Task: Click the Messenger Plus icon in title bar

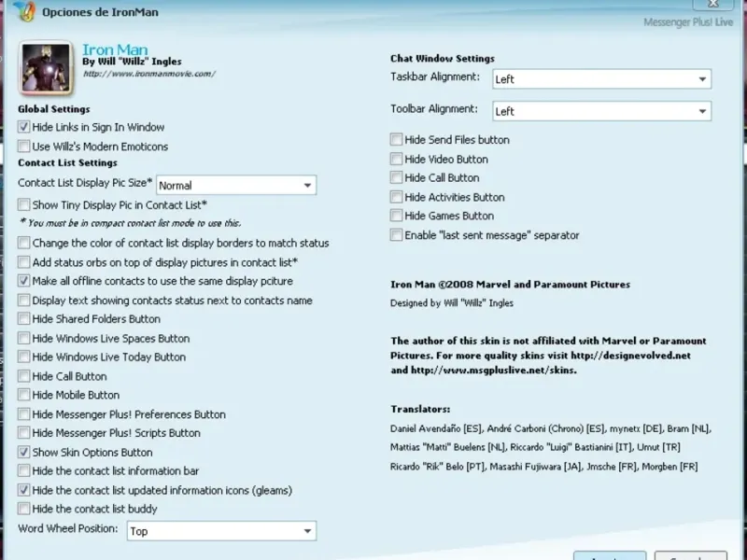Action: click(24, 11)
